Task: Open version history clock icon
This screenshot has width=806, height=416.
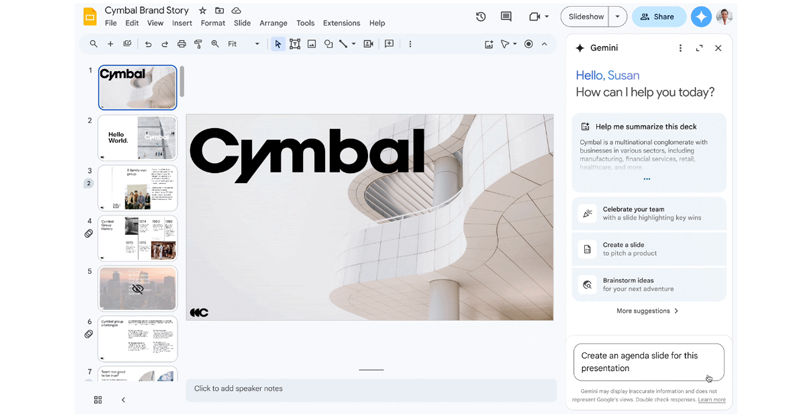Action: [481, 17]
